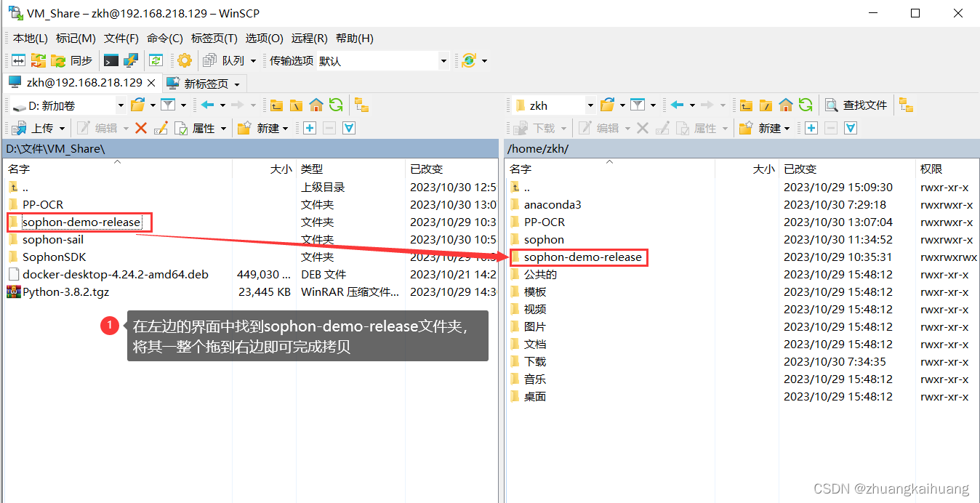
Task: Expand the 上传 upload dropdown arrow
Action: pyautogui.click(x=63, y=128)
